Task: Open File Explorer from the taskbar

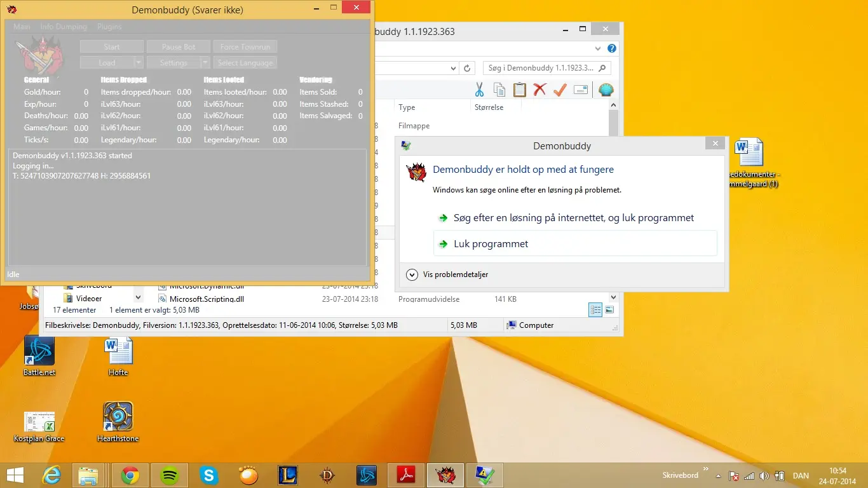Action: (x=88, y=475)
